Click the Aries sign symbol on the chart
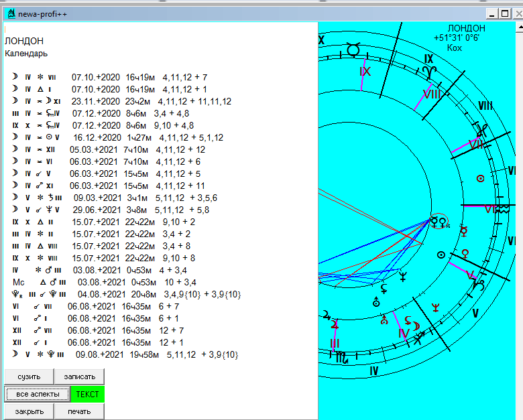The width and height of the screenshot is (523, 420). click(428, 70)
